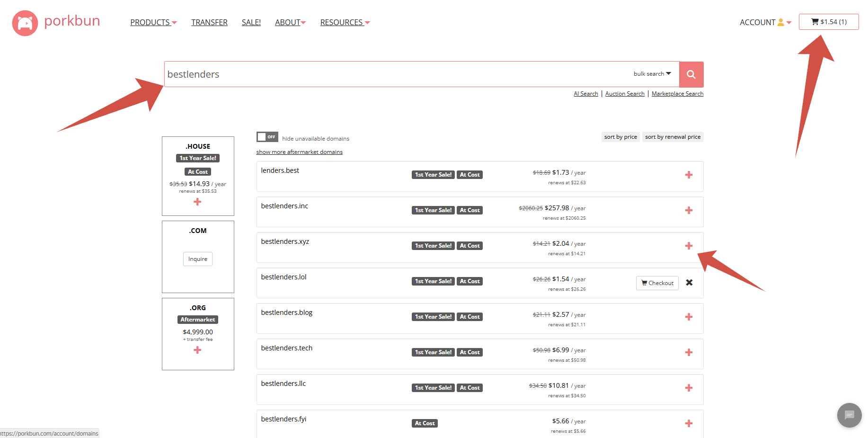Open the RESOURCES dropdown menu

(x=345, y=22)
